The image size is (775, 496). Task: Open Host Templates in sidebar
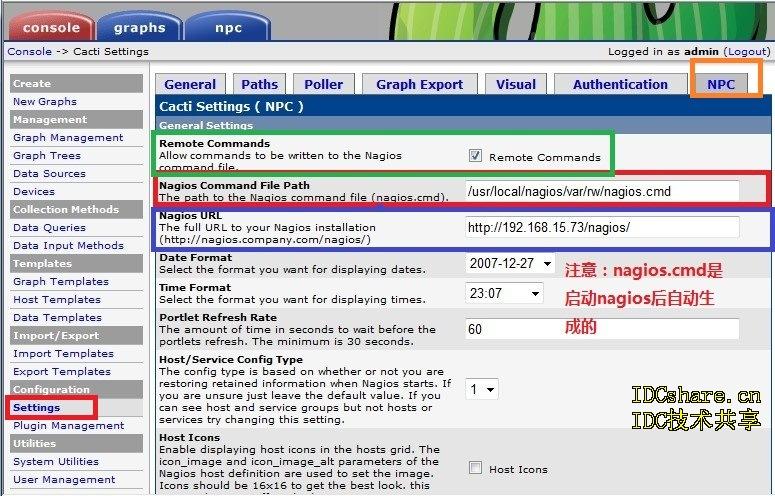[57, 299]
